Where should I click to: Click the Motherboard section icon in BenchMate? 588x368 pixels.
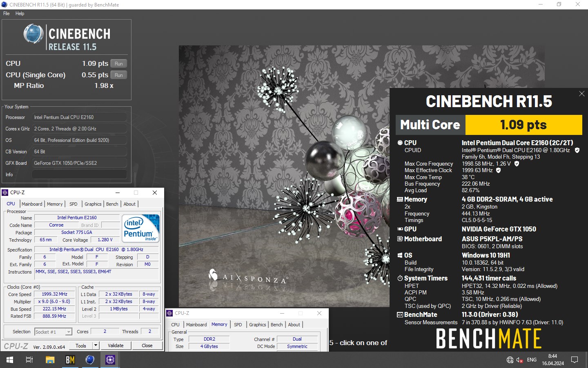[400, 239]
